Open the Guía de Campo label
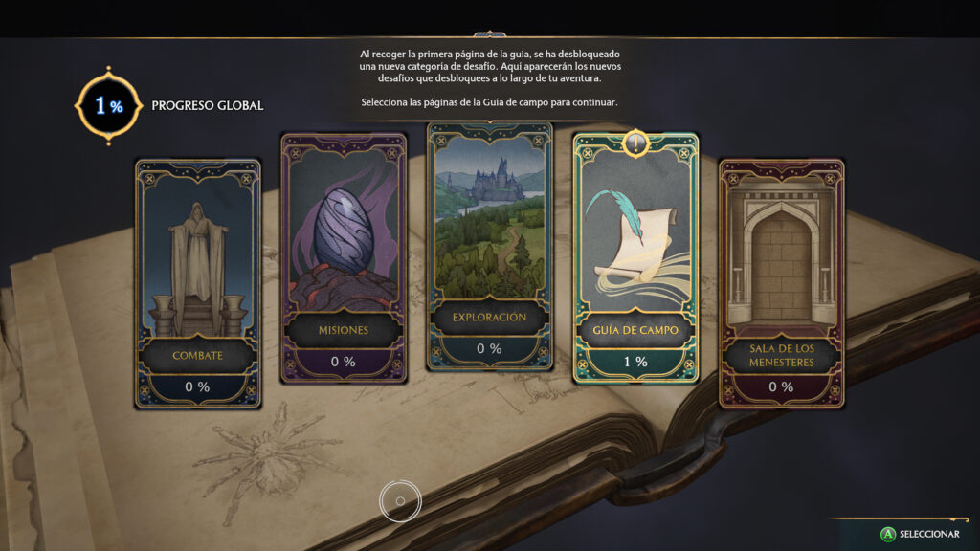This screenshot has height=551, width=980. coord(635,330)
